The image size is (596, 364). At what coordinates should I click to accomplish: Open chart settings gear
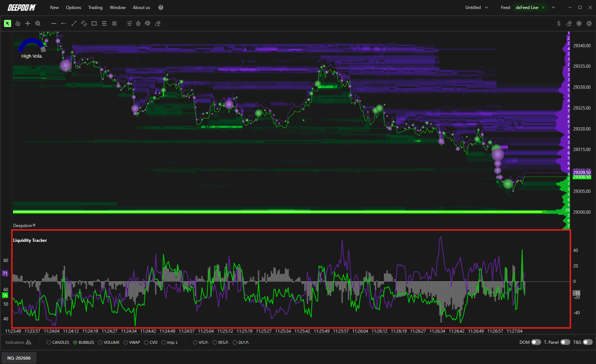click(589, 23)
